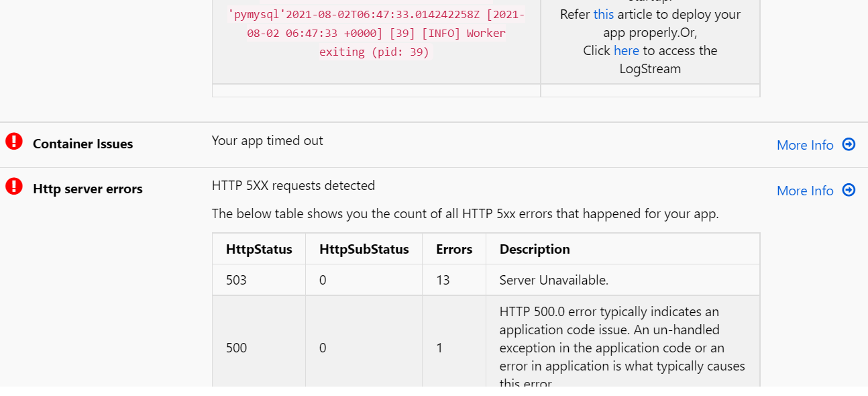
Task: Click the arrow icon after Http server errors More Info
Action: click(x=849, y=190)
